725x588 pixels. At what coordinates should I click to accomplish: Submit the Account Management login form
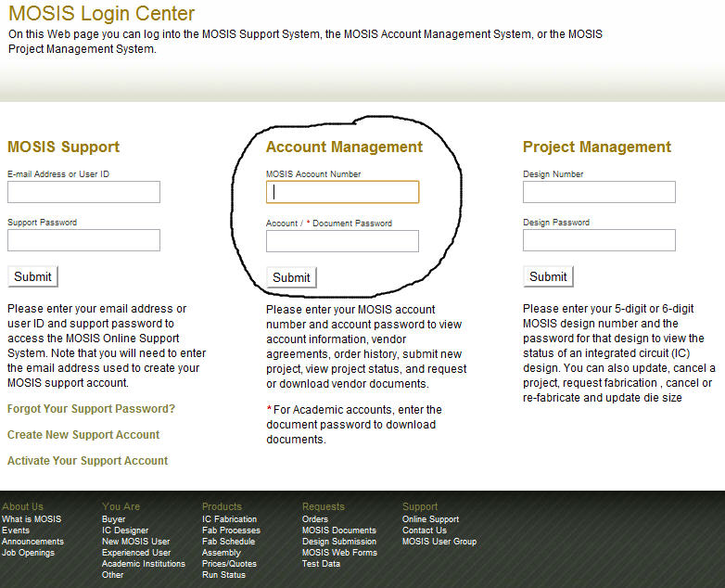point(291,277)
